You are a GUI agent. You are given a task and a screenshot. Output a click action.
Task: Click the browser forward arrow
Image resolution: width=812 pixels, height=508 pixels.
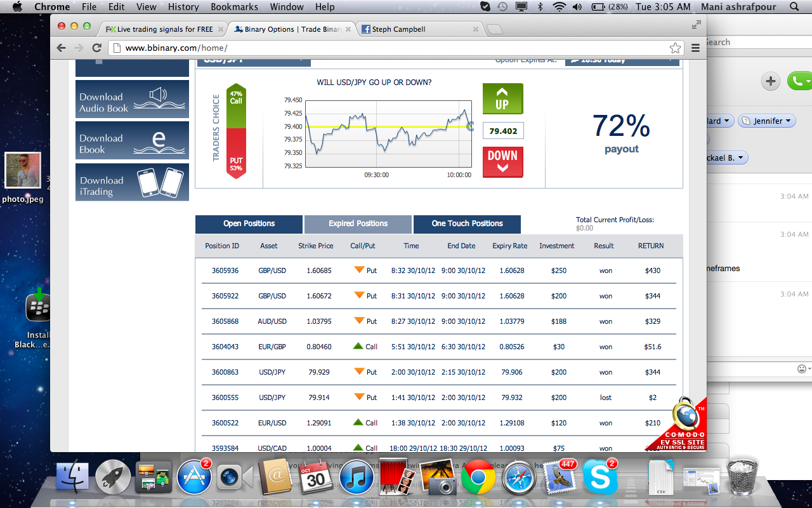(x=79, y=48)
